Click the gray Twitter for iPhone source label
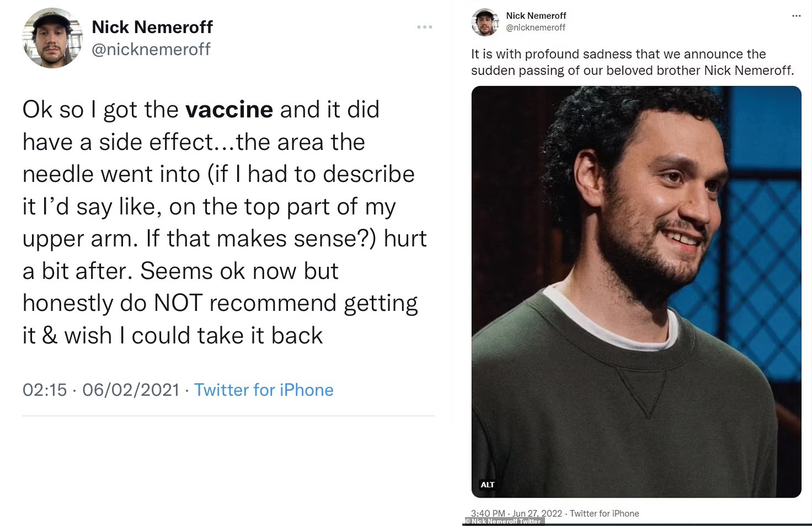 point(604,513)
